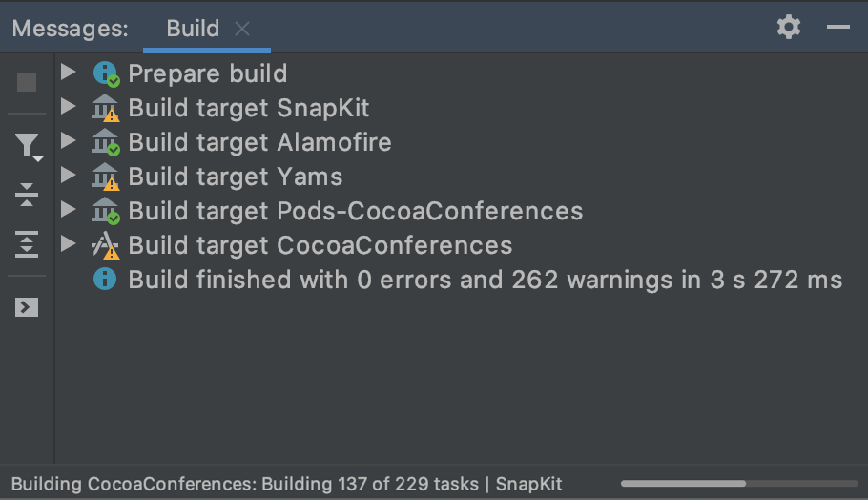The image size is (868, 500).
Task: Open the filter messages funnel icon
Action: (x=27, y=145)
